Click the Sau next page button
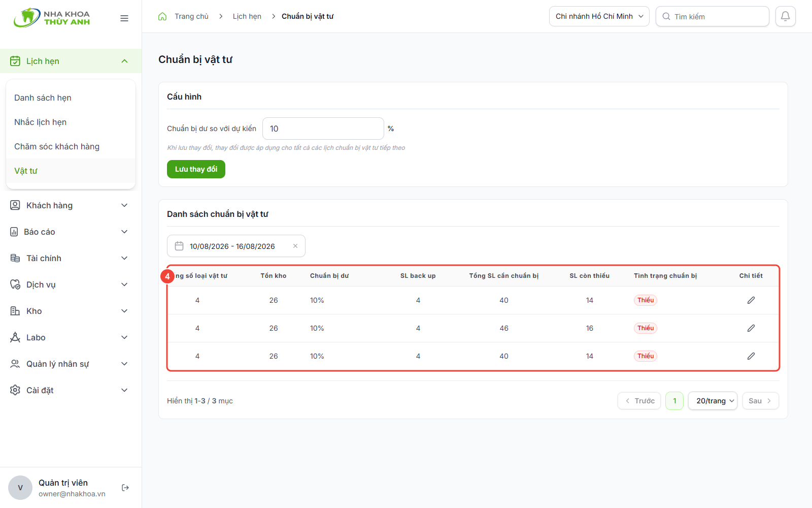Screen dimensions: 812x508 [760, 401]
